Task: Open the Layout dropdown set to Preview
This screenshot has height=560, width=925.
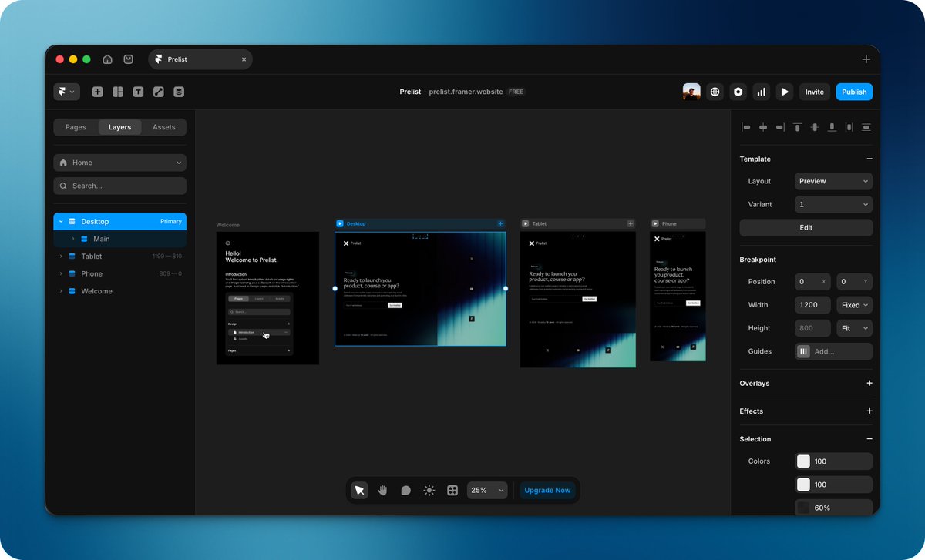Action: click(833, 181)
